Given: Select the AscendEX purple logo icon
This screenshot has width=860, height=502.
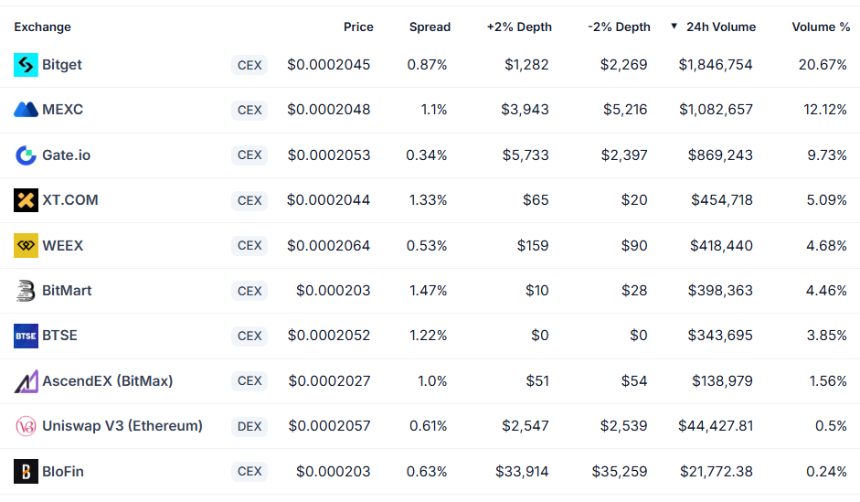Looking at the screenshot, I should pos(26,381).
